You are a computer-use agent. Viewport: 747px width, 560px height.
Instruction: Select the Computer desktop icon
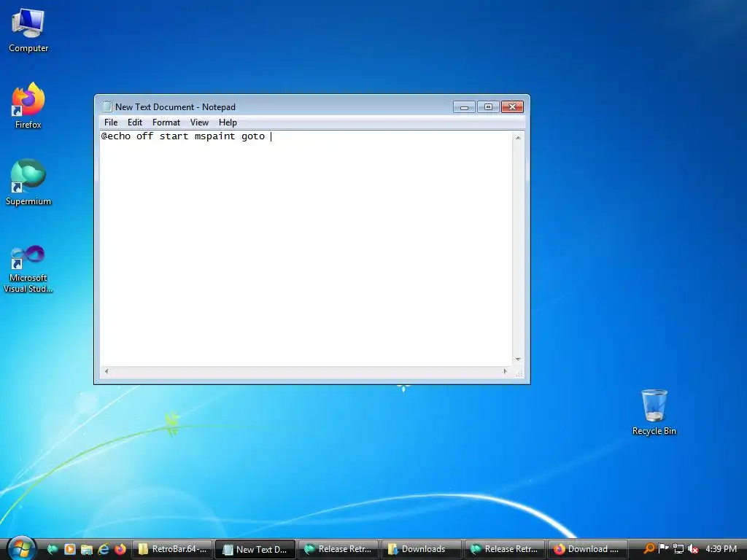pyautogui.click(x=28, y=30)
